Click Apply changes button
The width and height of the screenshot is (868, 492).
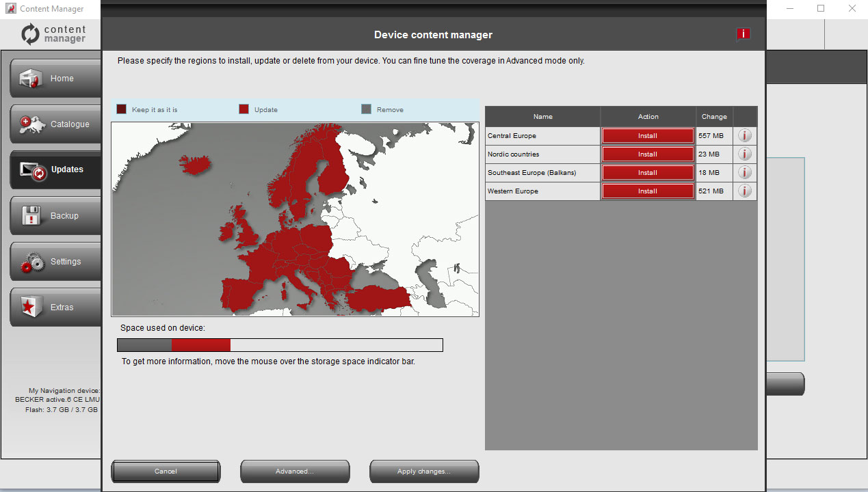point(424,471)
